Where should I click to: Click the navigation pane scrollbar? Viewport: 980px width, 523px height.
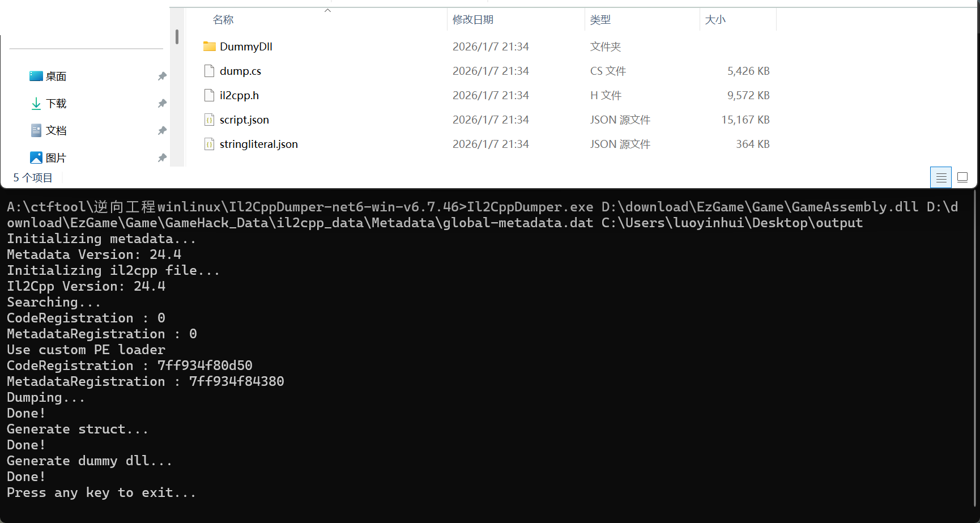177,37
